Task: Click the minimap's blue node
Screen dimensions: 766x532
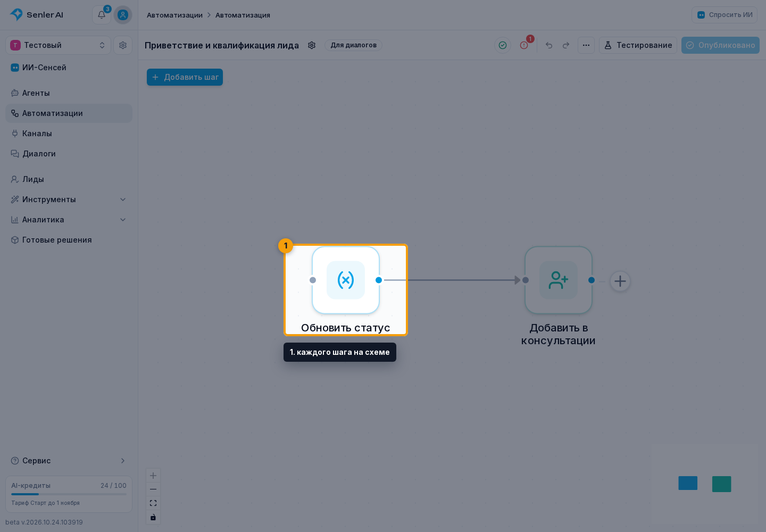Action: (688, 483)
